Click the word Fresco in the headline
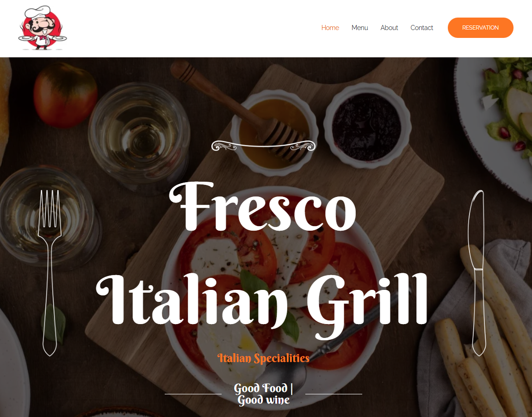Image resolution: width=532 pixels, height=417 pixels. point(263,207)
